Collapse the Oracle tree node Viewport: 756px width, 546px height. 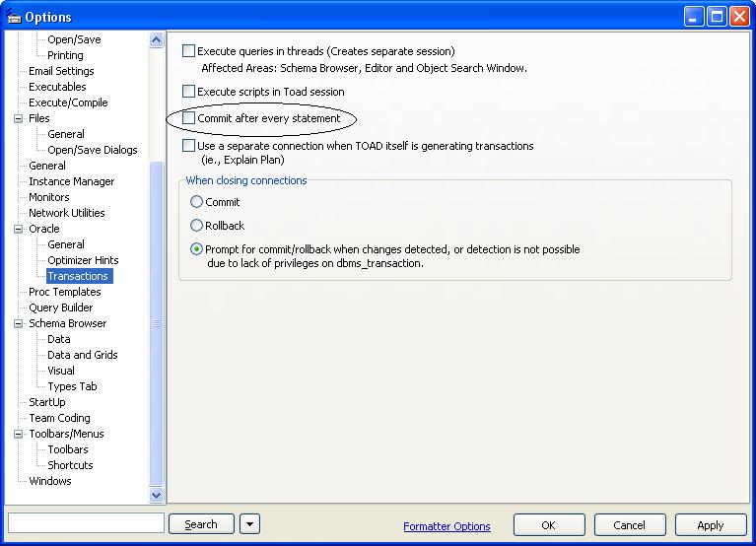pyautogui.click(x=18, y=229)
